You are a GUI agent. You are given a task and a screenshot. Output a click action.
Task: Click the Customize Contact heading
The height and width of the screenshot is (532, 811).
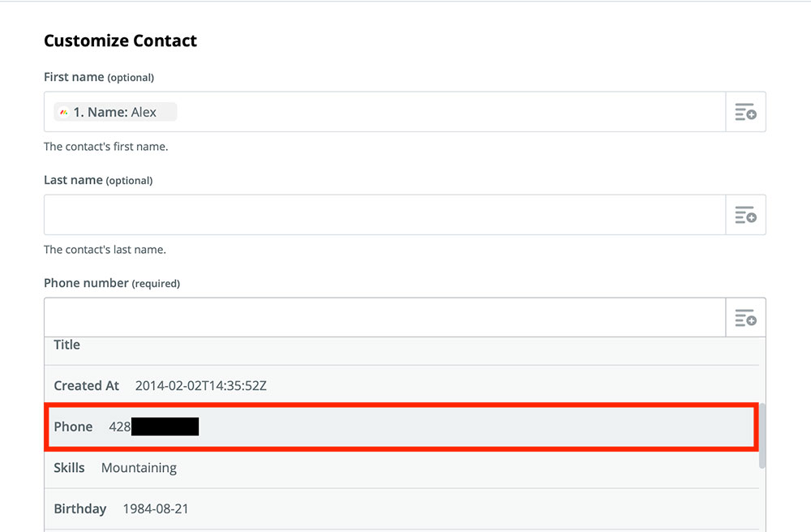120,41
